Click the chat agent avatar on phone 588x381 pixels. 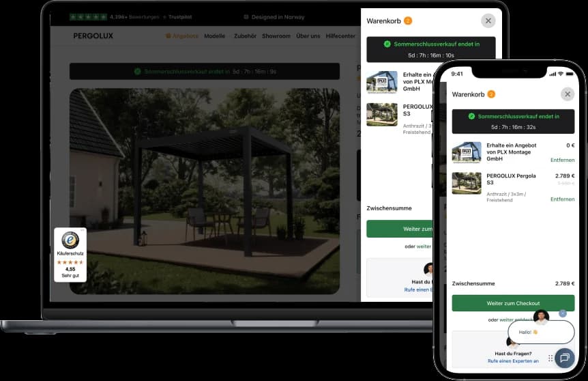coord(541,317)
